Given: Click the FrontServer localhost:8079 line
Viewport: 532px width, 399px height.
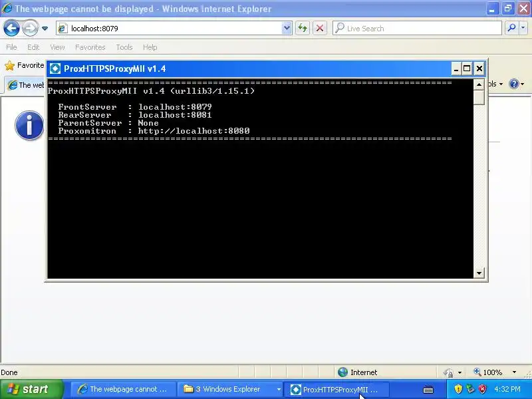Looking at the screenshot, I should (135, 107).
